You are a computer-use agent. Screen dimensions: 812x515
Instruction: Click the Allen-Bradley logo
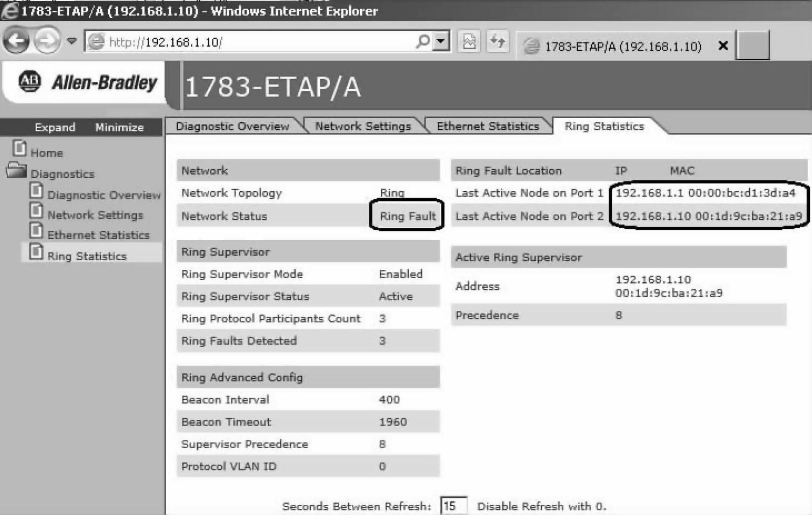(x=87, y=82)
